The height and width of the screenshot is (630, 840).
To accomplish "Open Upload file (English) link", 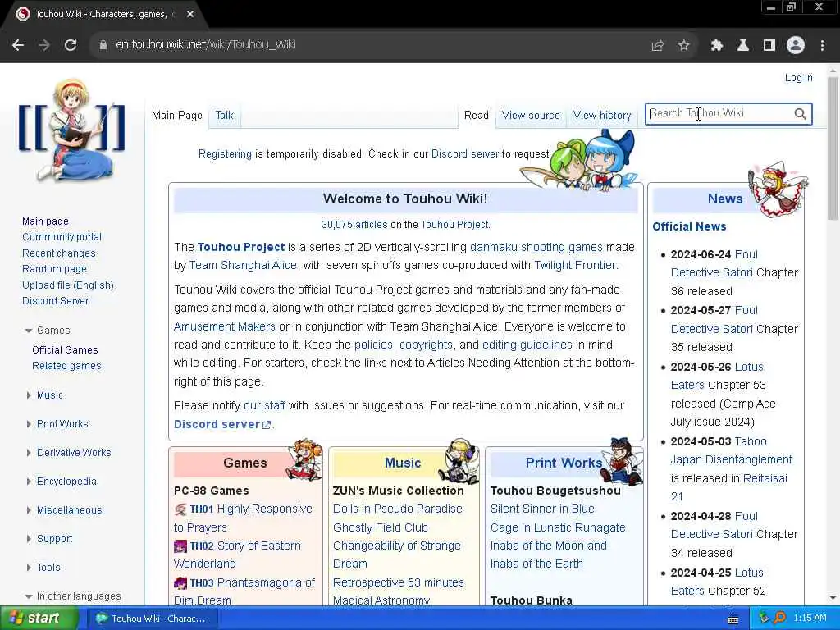I will (68, 285).
